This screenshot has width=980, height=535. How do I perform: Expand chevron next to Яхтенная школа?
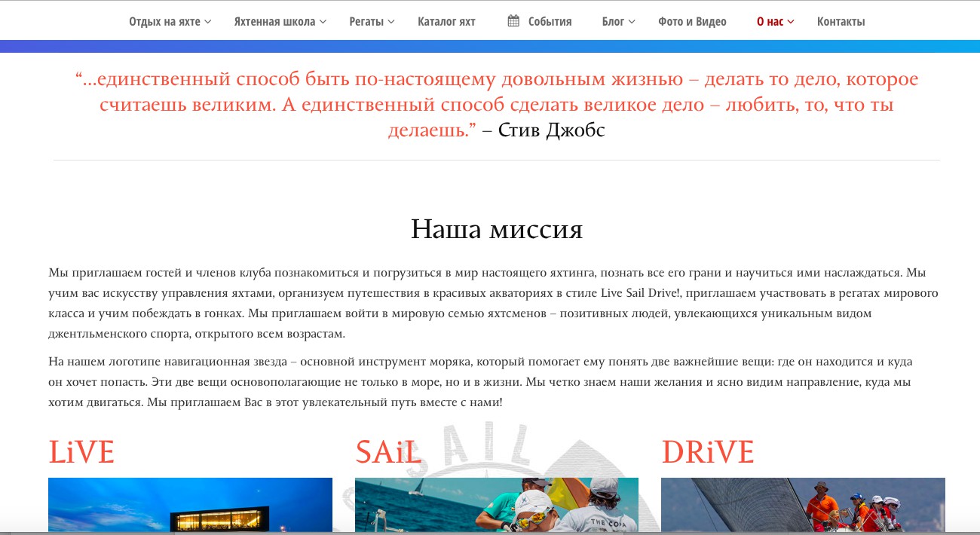323,22
